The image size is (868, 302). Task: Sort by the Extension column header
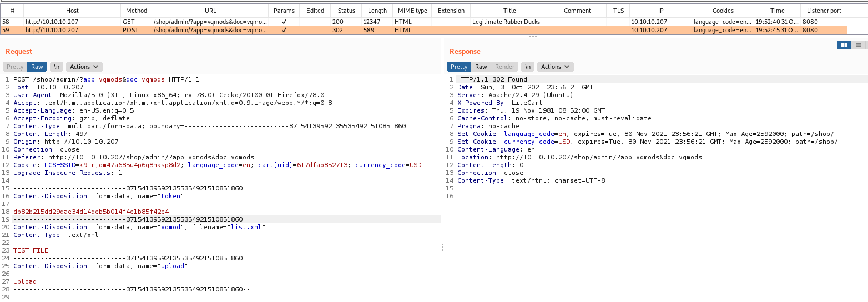coord(451,11)
